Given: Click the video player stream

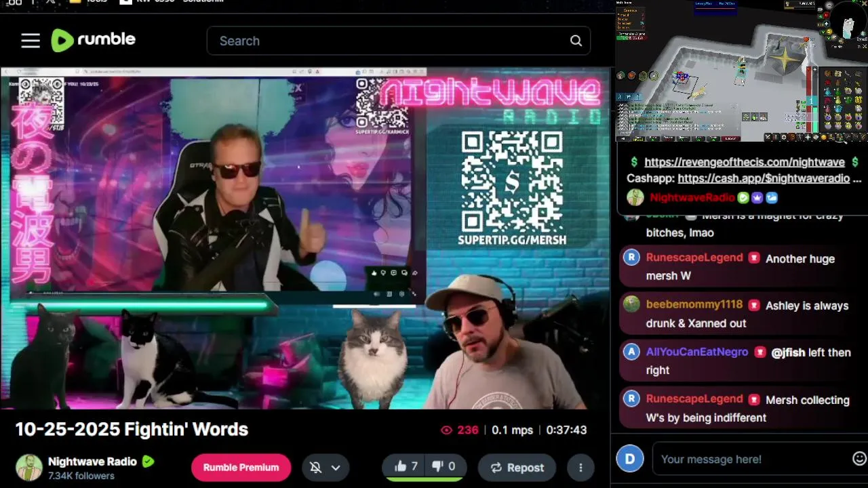Looking at the screenshot, I should (305, 239).
